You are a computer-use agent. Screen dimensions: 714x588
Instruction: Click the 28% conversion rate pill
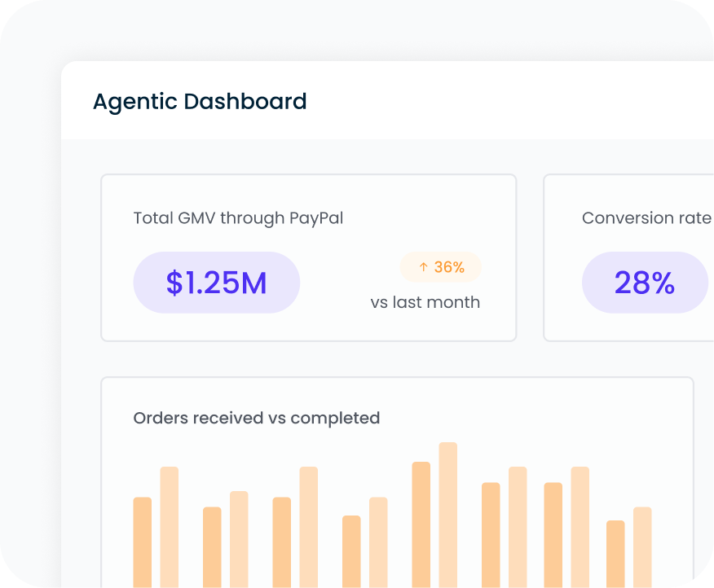click(x=645, y=282)
